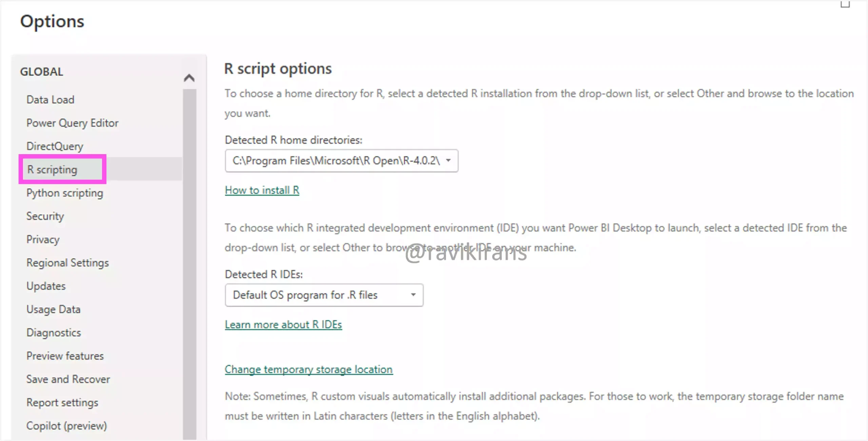Select the Preview features menu item
868x441 pixels.
pos(65,356)
